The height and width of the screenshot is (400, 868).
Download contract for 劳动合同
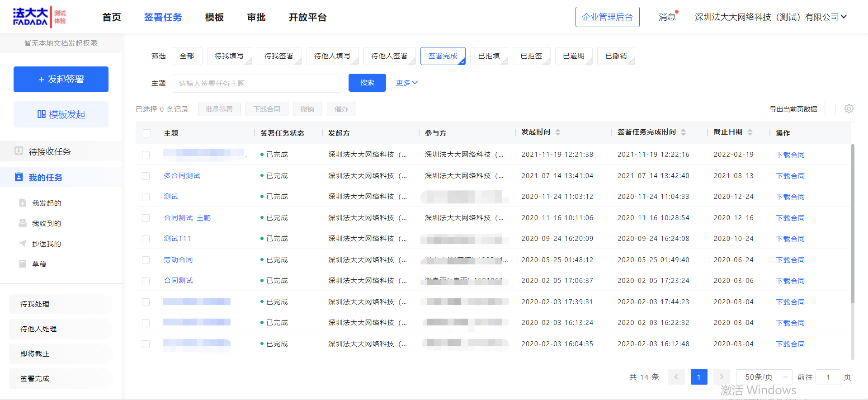click(x=790, y=260)
